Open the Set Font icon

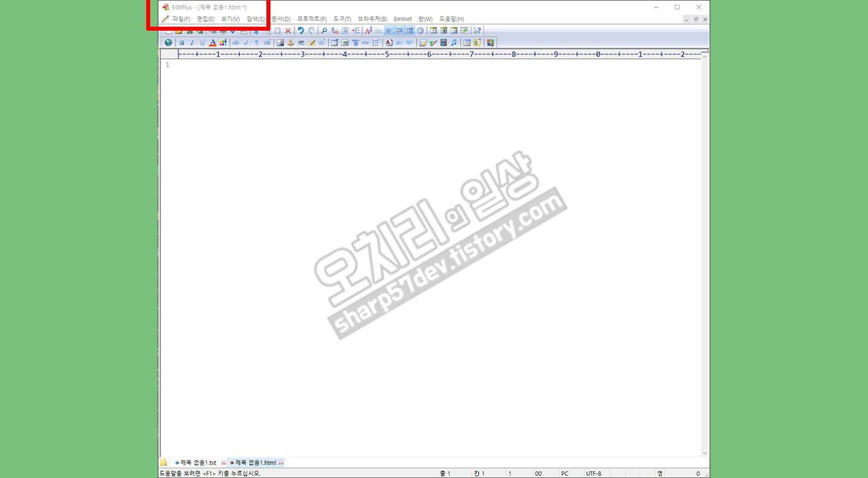(x=369, y=31)
